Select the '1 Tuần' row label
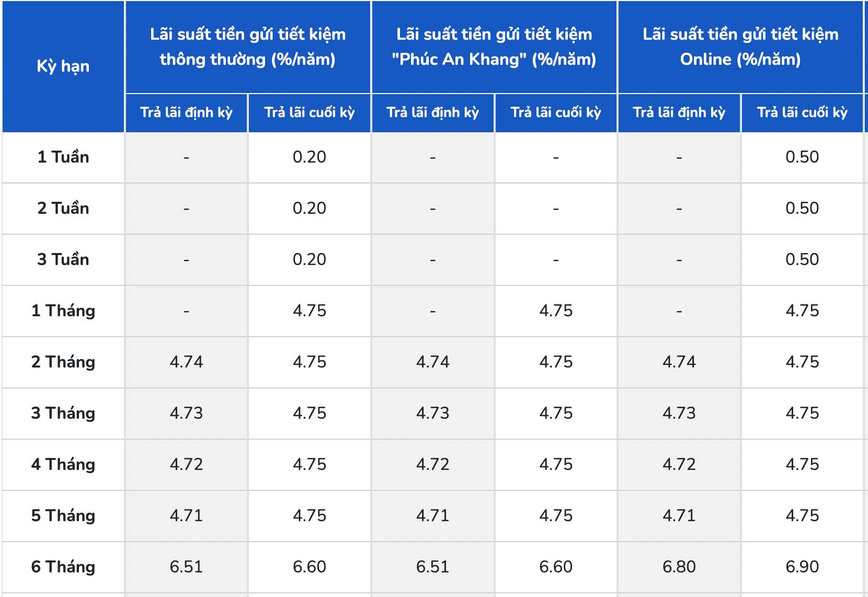This screenshot has height=597, width=868. pyautogui.click(x=63, y=157)
